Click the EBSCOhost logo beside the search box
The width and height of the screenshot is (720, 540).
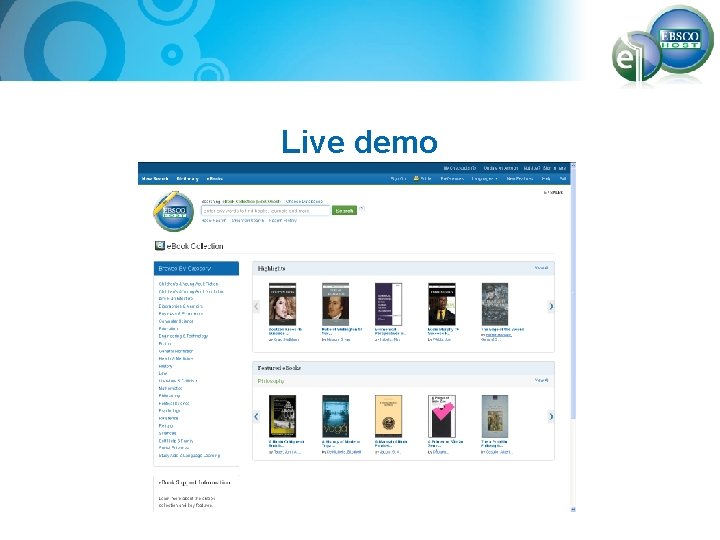pos(174,212)
